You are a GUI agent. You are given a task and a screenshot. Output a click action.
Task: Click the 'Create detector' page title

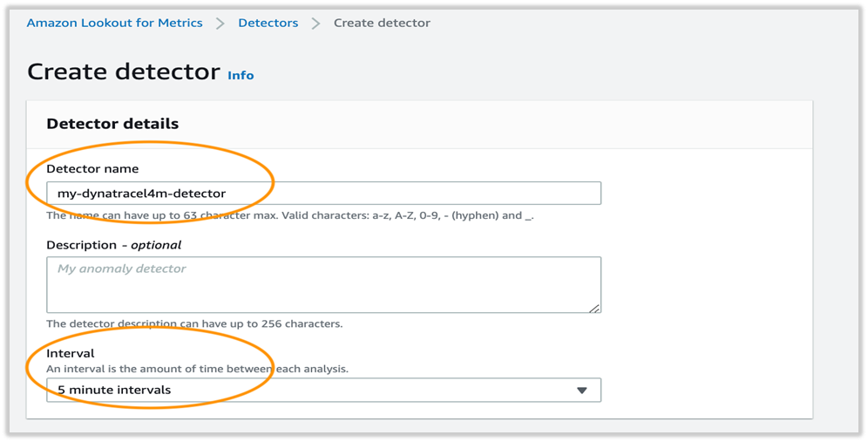(124, 72)
